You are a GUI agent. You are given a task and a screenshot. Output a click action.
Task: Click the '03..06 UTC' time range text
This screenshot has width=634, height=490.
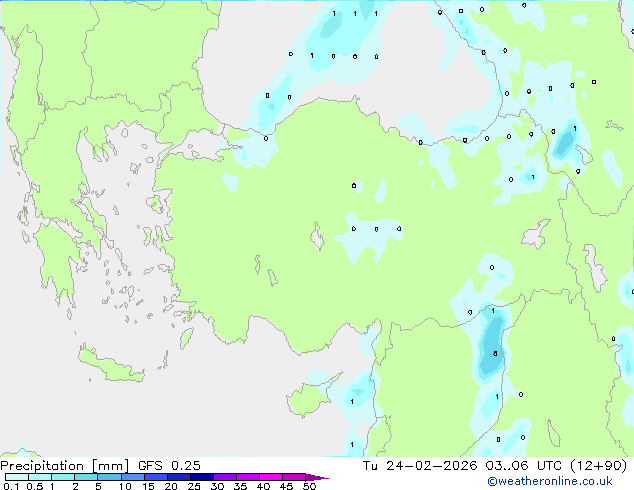(524, 466)
